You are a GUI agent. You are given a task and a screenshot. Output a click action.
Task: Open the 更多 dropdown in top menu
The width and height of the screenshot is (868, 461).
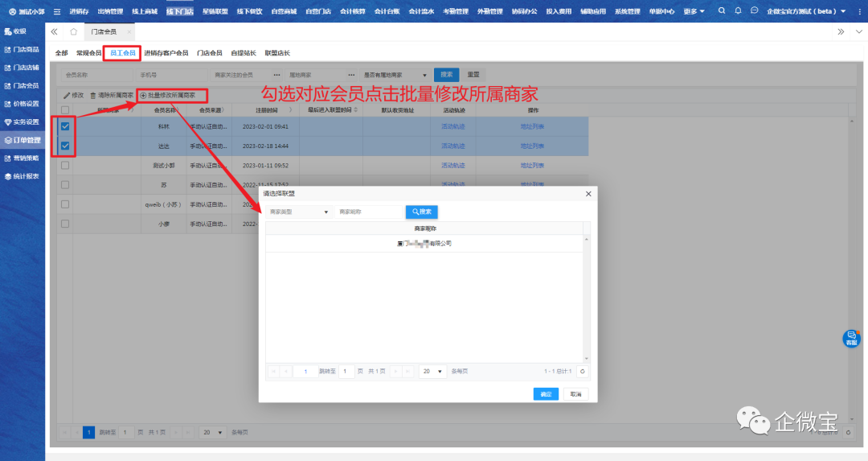pyautogui.click(x=693, y=11)
